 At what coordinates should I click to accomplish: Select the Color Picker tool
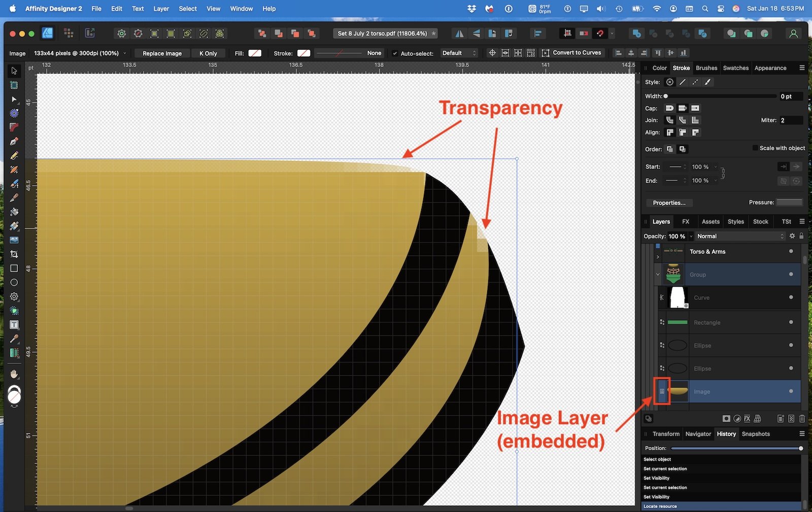pyautogui.click(x=14, y=338)
